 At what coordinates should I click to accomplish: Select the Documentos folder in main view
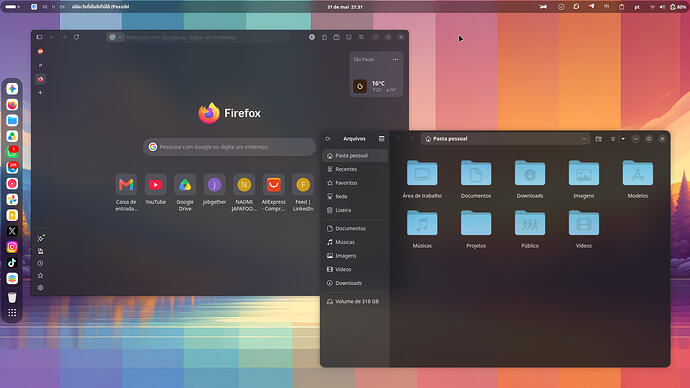pos(476,179)
